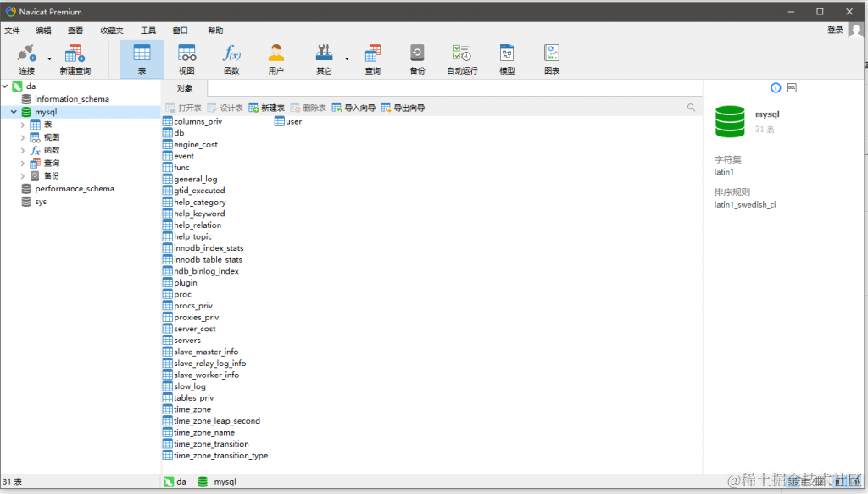Viewport: 868px width, 494px height.
Task: Select the 'columns_priv' table icon
Action: pyautogui.click(x=168, y=121)
